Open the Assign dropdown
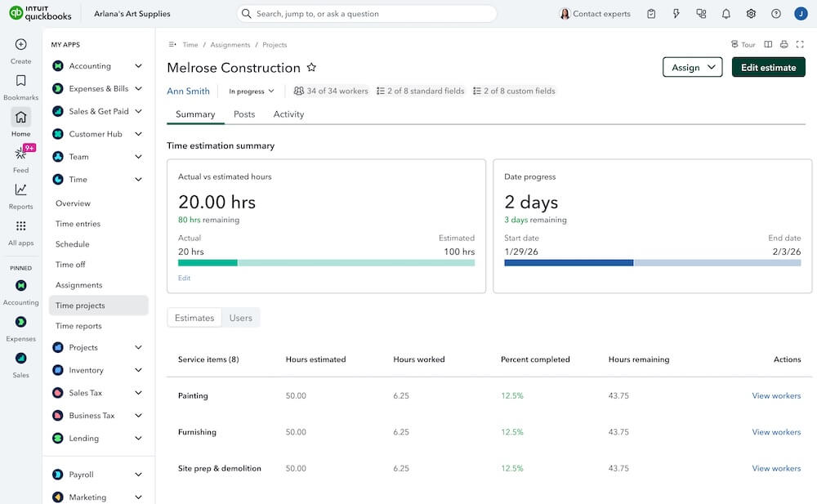This screenshot has height=504, width=817. pyautogui.click(x=693, y=67)
